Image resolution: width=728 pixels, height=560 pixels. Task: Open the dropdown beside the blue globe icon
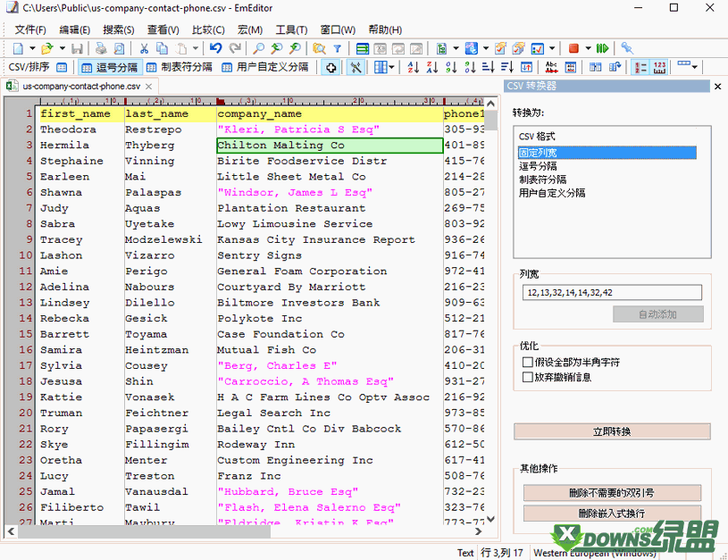coord(486,48)
